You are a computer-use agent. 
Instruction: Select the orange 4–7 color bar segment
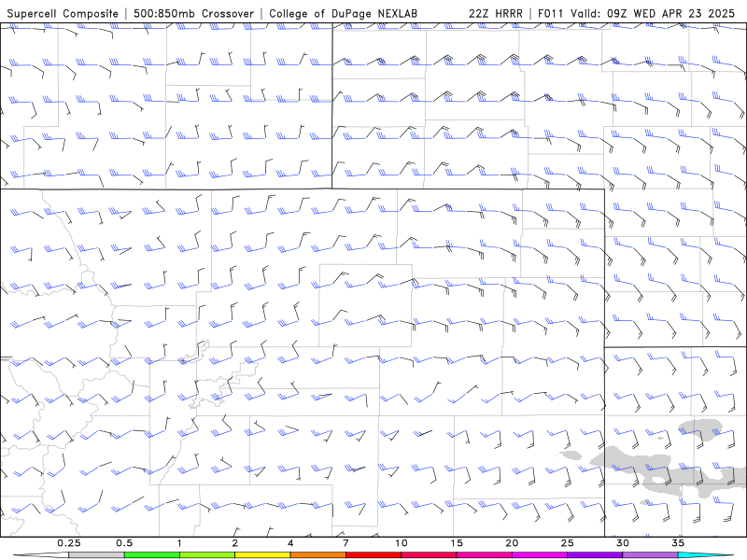tap(317, 555)
